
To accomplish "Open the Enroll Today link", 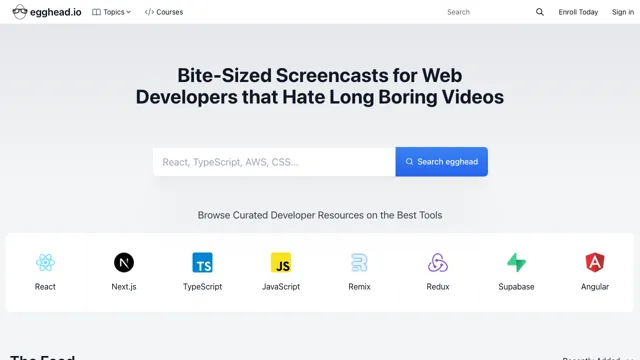I will tap(578, 12).
